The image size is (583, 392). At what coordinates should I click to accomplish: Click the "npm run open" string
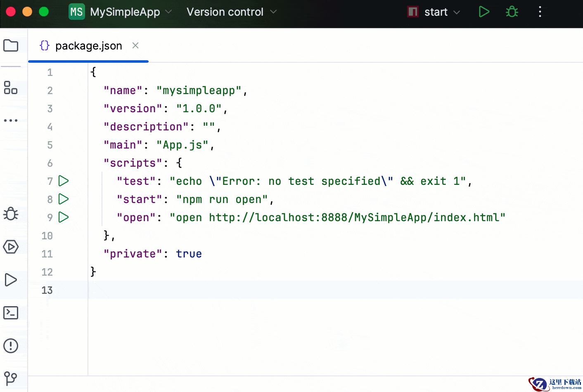(x=222, y=199)
